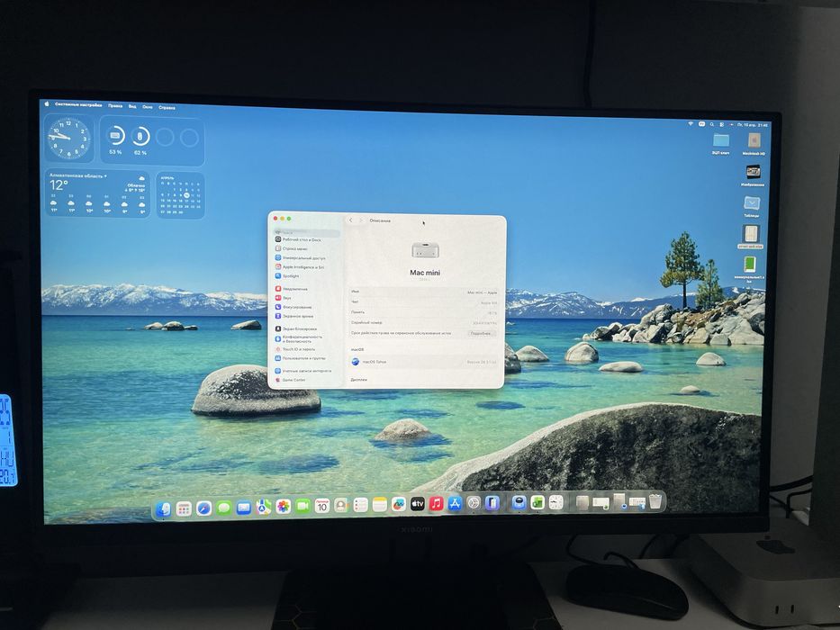Image resolution: width=840 pixels, height=630 pixels.
Task: Launch Safari from the Dock
Action: [204, 508]
